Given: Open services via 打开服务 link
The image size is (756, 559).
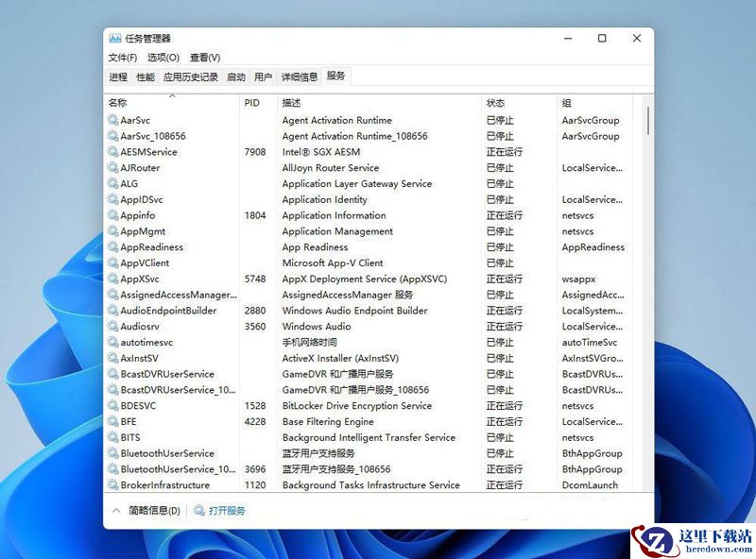Looking at the screenshot, I should pyautogui.click(x=227, y=510).
